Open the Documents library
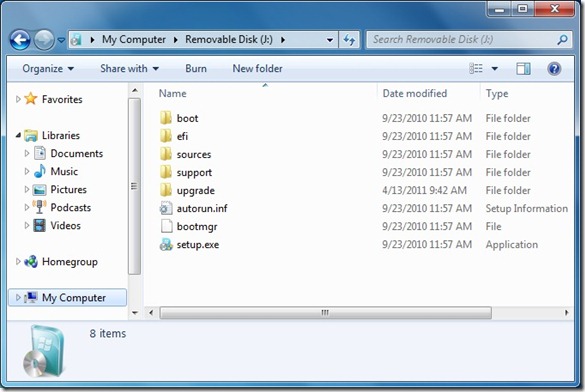Screen dimensions: 585x392 point(76,153)
